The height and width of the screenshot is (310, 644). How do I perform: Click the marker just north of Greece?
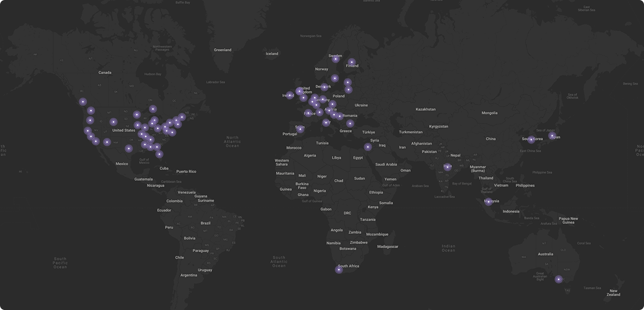[350, 124]
